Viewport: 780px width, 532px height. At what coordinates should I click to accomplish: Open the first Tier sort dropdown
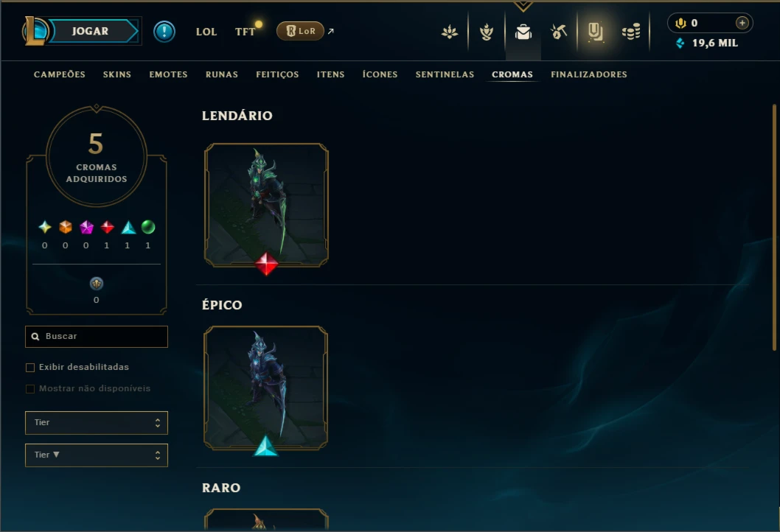[97, 423]
